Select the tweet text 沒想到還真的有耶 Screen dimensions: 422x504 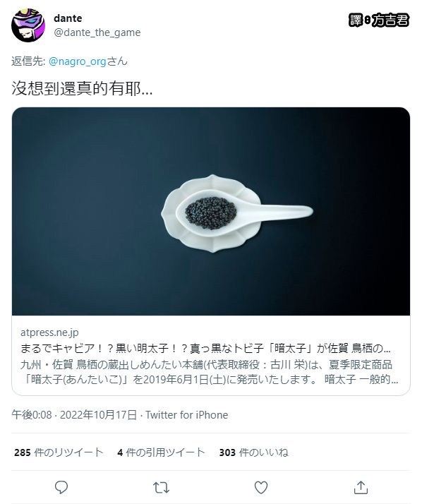(x=82, y=88)
